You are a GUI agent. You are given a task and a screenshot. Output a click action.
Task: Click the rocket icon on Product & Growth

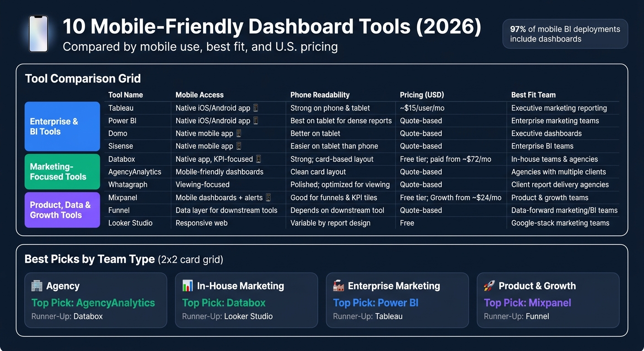[489, 286]
